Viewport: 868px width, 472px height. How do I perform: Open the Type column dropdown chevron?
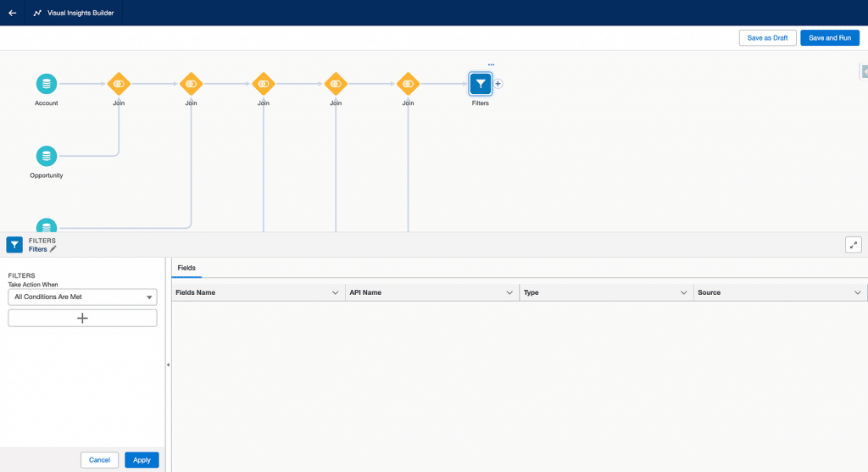[x=684, y=292]
